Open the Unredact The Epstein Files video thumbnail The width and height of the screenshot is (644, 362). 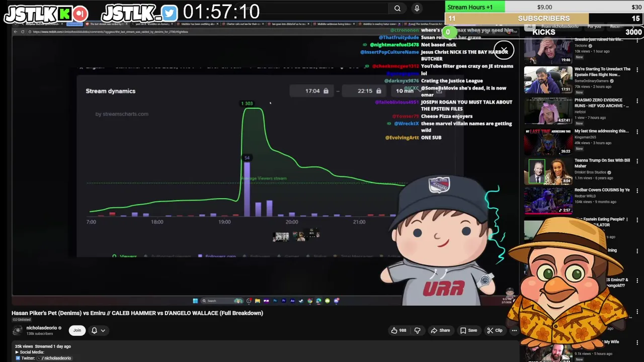548,80
